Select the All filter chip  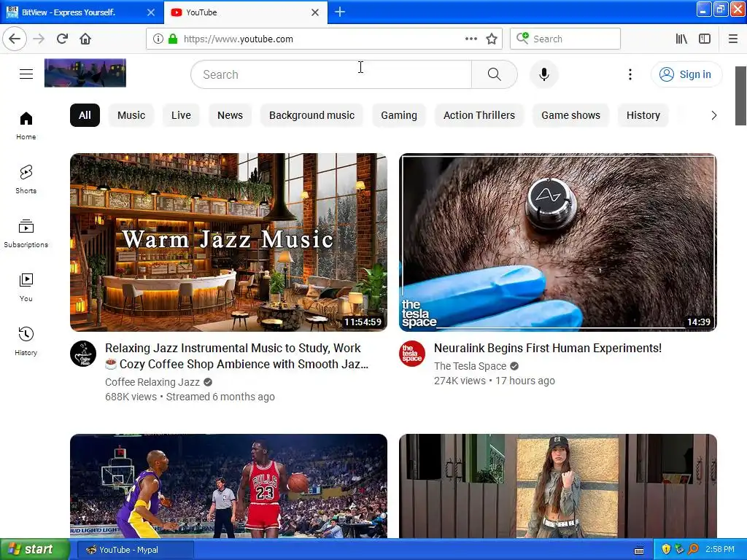point(85,115)
